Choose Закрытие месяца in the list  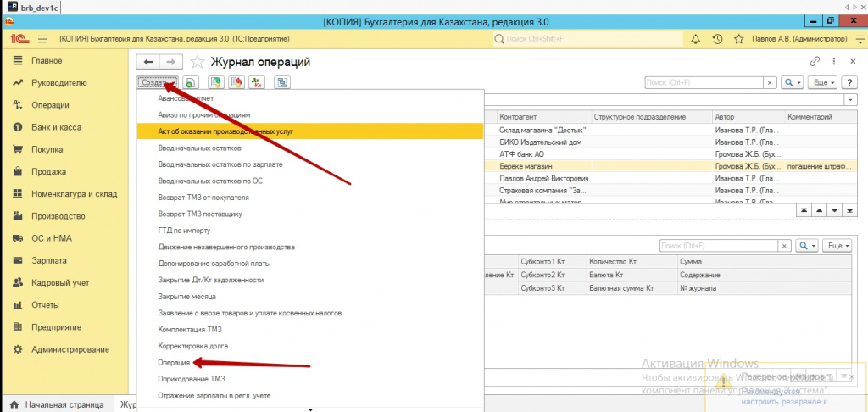point(310,297)
